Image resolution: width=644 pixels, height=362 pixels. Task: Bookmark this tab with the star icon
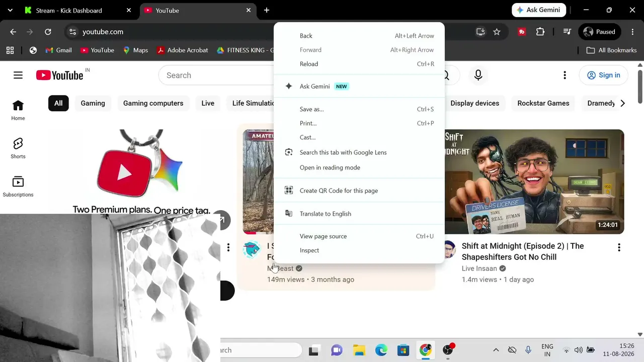(x=497, y=32)
